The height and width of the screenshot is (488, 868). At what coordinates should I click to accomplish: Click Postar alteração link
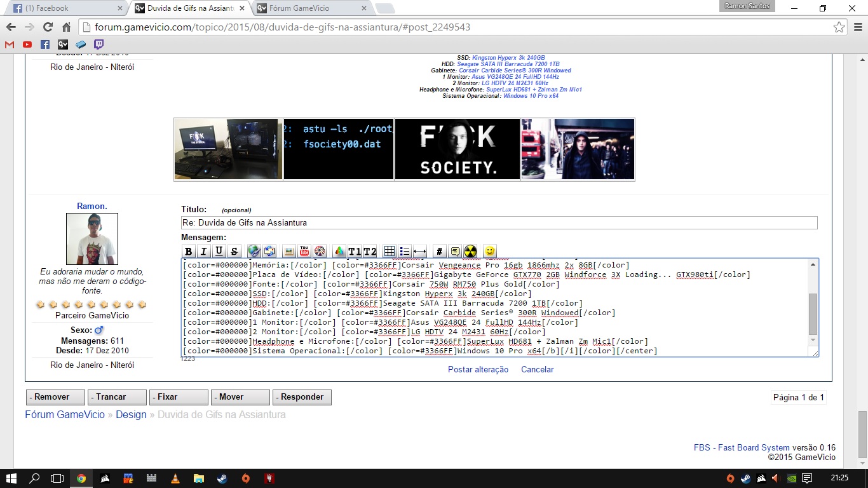[478, 369]
